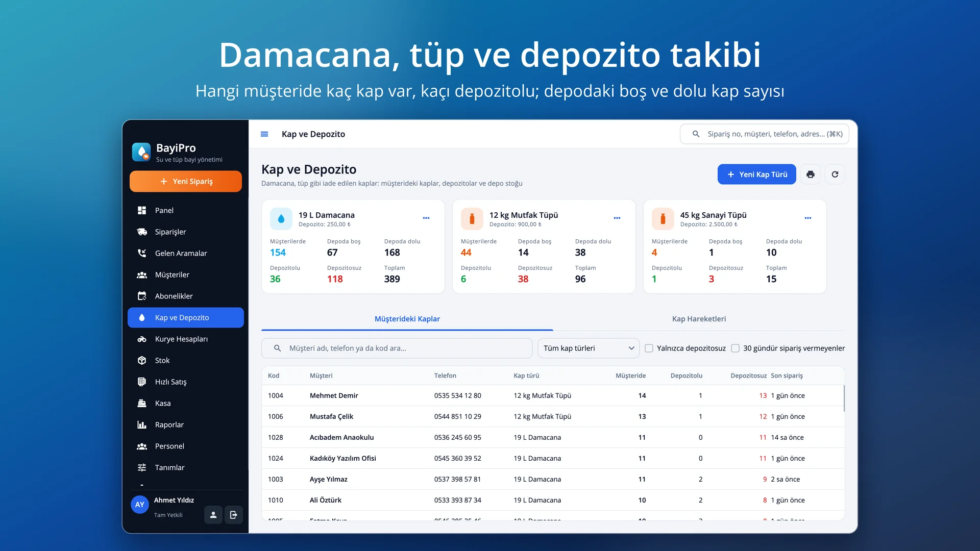Screen dimensions: 980x551
Task: Open options menu on 12 kg Mutfak Tüpü card
Action: pyautogui.click(x=617, y=218)
